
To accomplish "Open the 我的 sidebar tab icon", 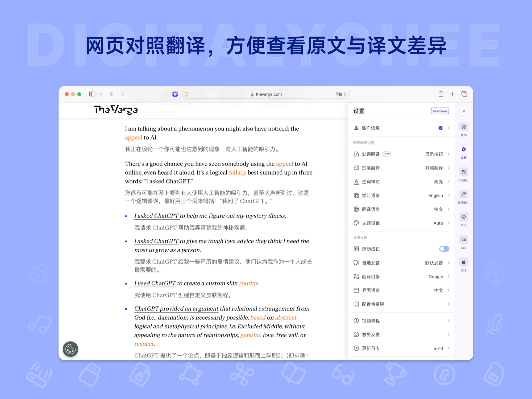I will pyautogui.click(x=464, y=127).
